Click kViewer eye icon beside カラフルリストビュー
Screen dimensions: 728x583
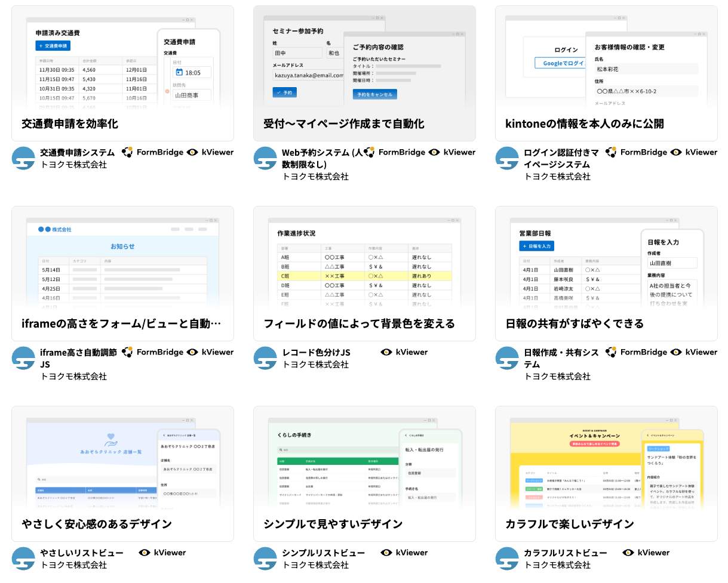[x=628, y=553]
